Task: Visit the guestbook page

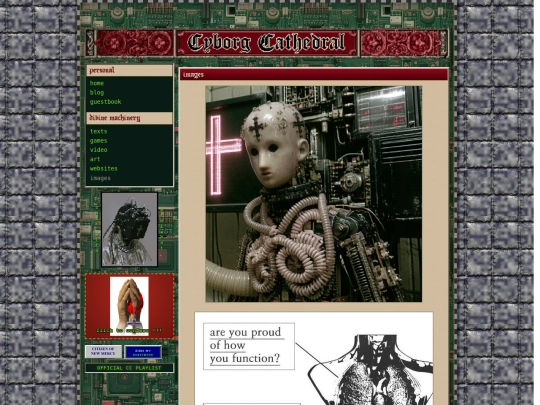Action: (x=105, y=102)
